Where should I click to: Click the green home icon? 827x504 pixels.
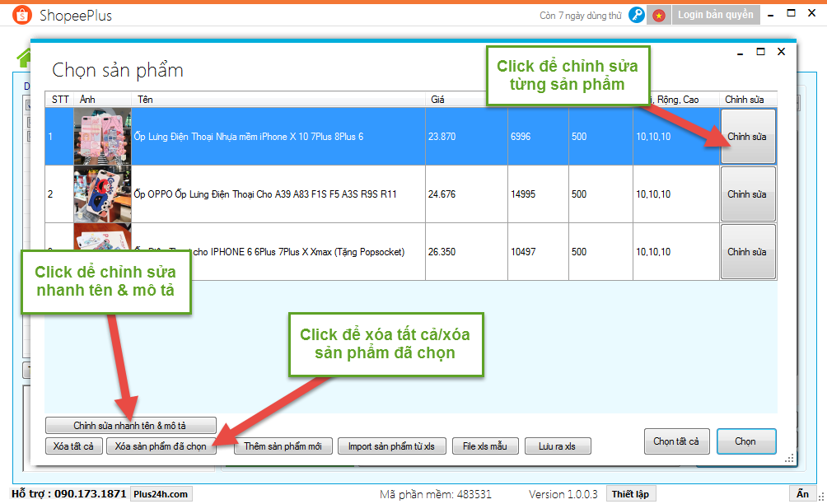coord(24,58)
